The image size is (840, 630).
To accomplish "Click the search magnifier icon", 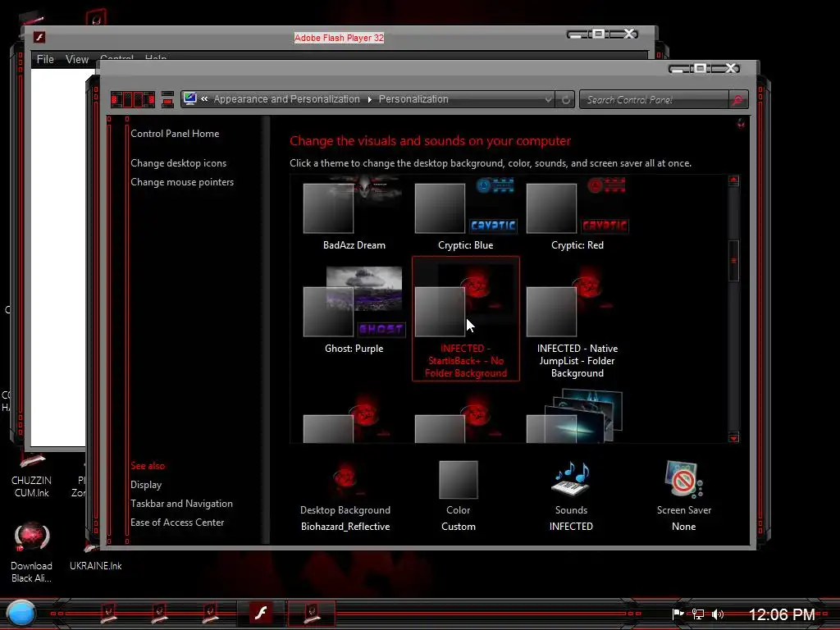I will tap(737, 99).
